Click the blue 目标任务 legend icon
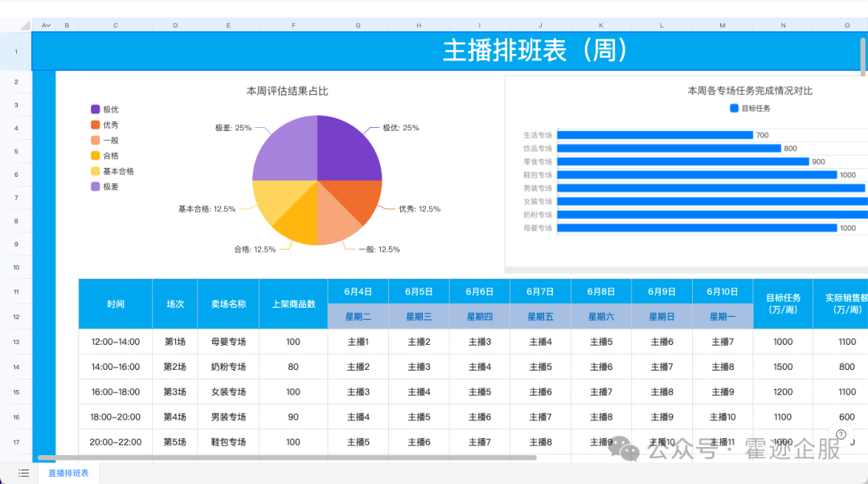The image size is (868, 484). pyautogui.click(x=734, y=109)
